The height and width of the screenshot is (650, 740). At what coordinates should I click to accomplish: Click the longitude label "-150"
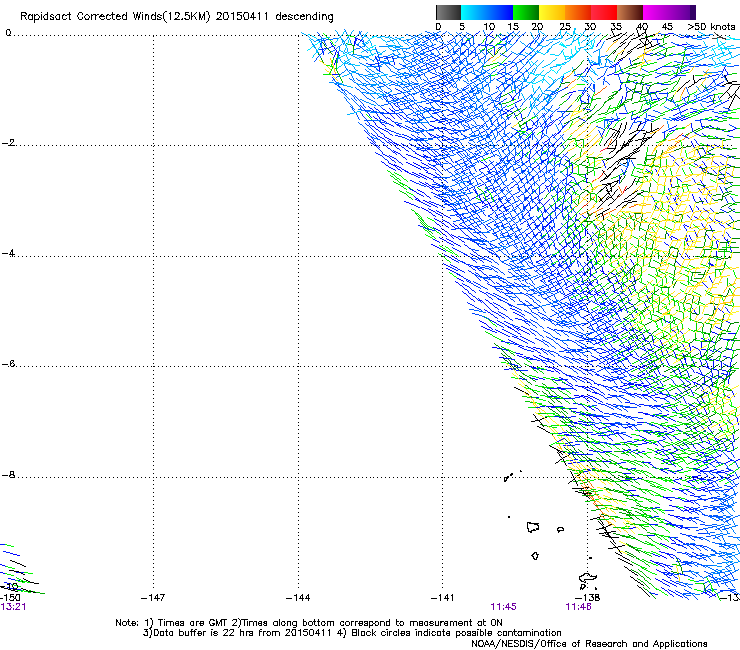tap(10, 598)
